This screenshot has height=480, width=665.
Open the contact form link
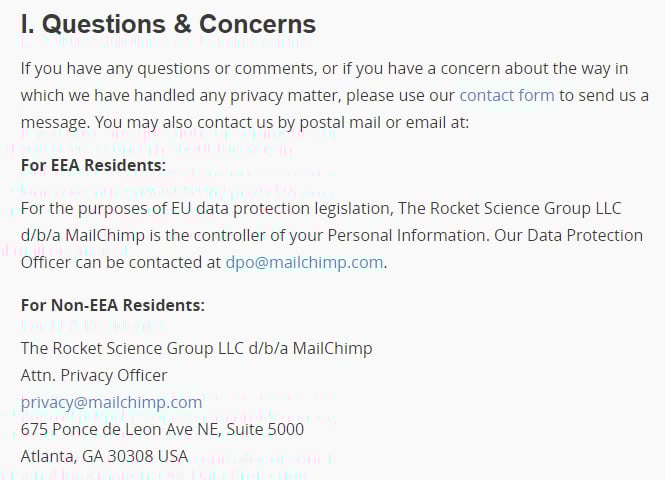[507, 95]
